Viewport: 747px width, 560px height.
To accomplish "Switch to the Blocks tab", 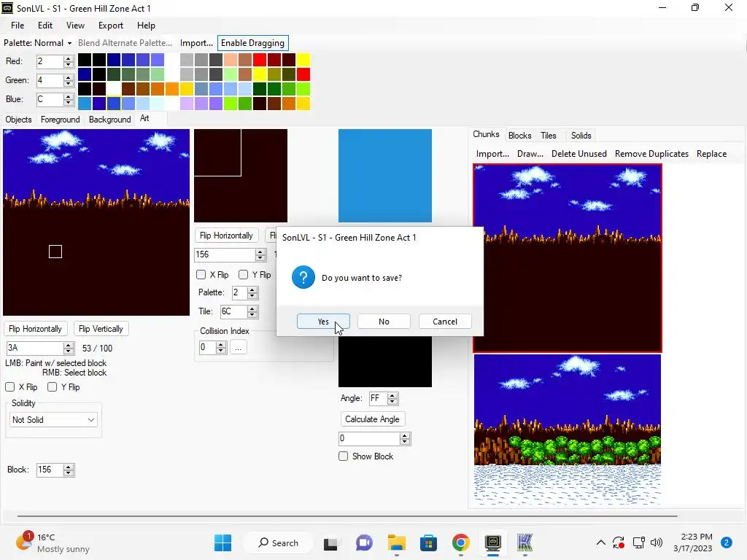I will coord(519,135).
